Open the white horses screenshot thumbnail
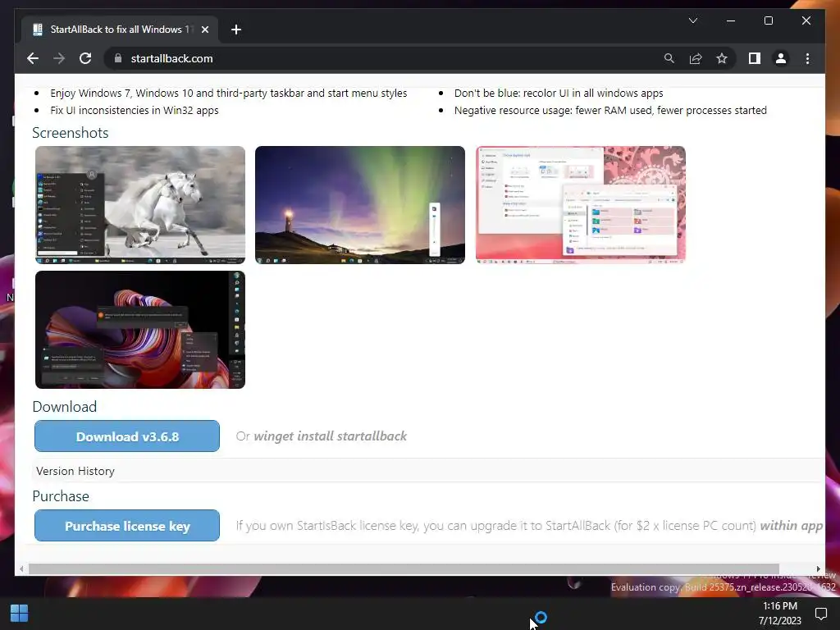 [x=140, y=204]
